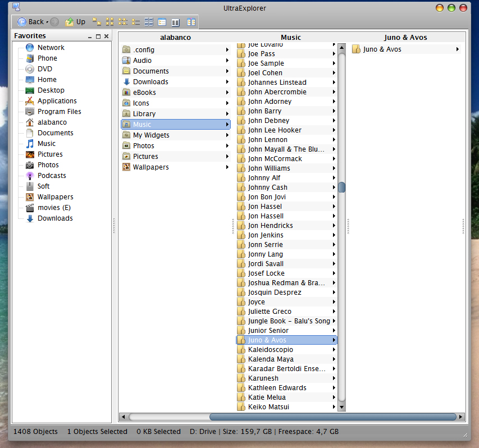Screen dimensions: 479x448
Task: Open the Katie Melua folder
Action: click(267, 397)
